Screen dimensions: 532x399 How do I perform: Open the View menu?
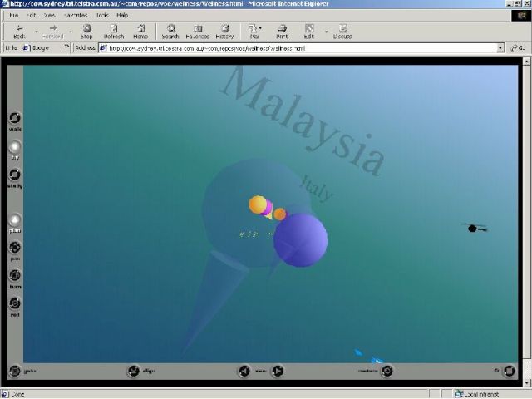[50, 15]
